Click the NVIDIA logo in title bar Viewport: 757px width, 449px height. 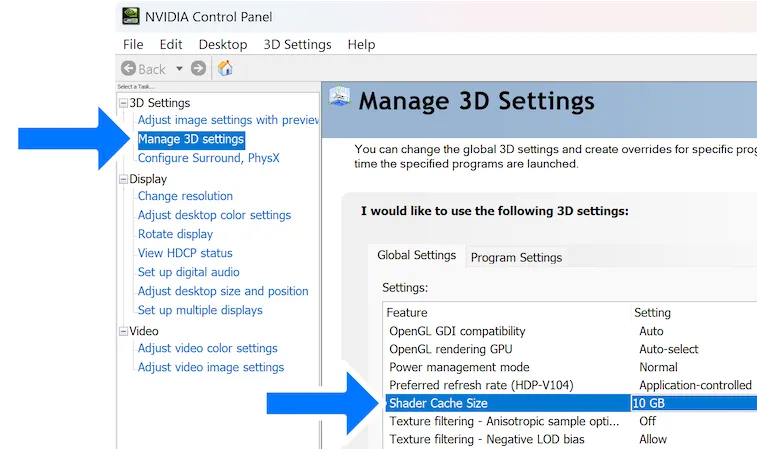pyautogui.click(x=130, y=17)
